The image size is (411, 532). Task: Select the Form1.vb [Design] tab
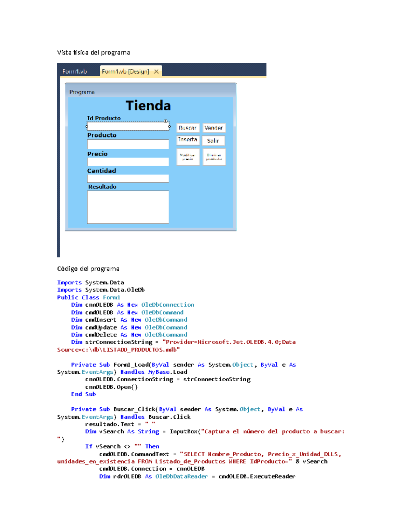point(126,71)
